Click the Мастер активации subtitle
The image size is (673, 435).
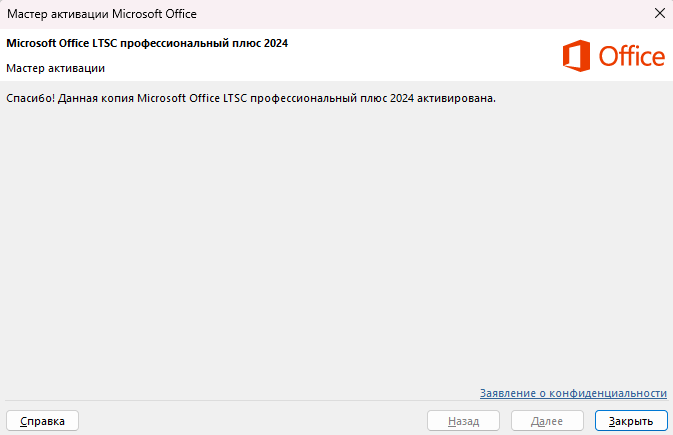pyautogui.click(x=55, y=68)
